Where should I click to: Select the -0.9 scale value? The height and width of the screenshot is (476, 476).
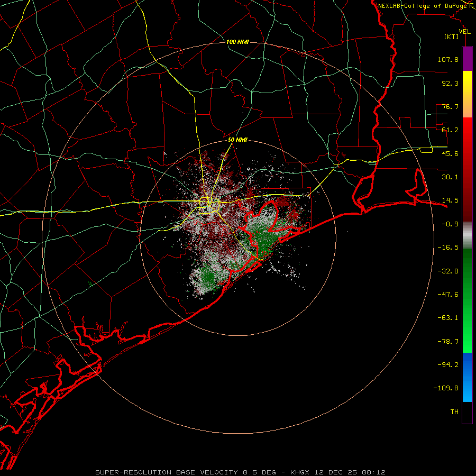[x=450, y=224]
